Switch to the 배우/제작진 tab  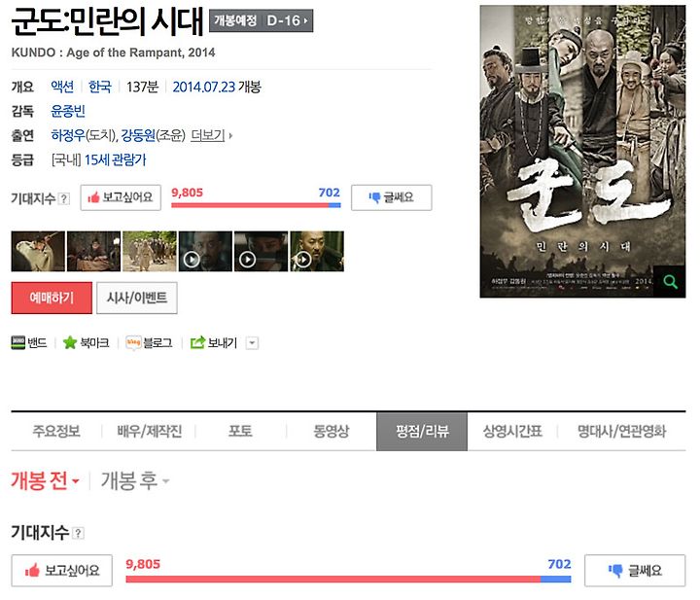coord(150,431)
